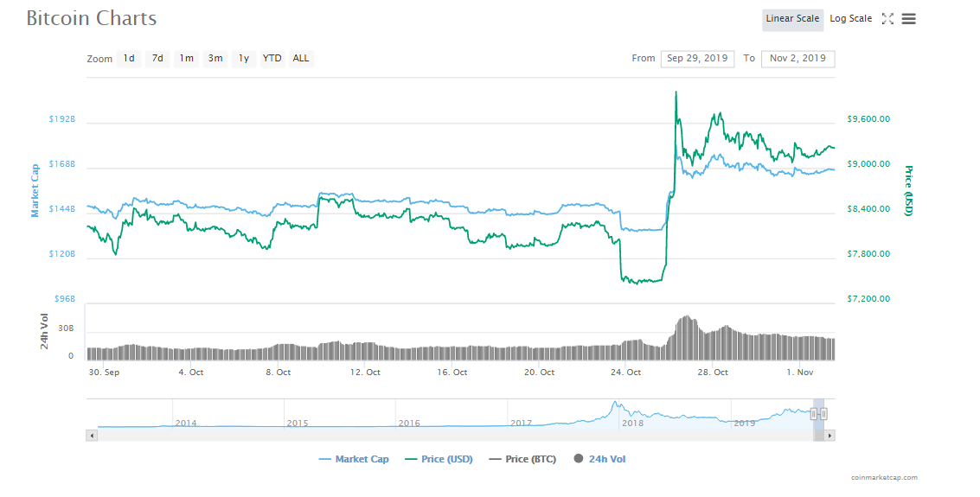Switch to Linear Scale
The width and height of the screenshot is (980, 497).
(x=792, y=19)
